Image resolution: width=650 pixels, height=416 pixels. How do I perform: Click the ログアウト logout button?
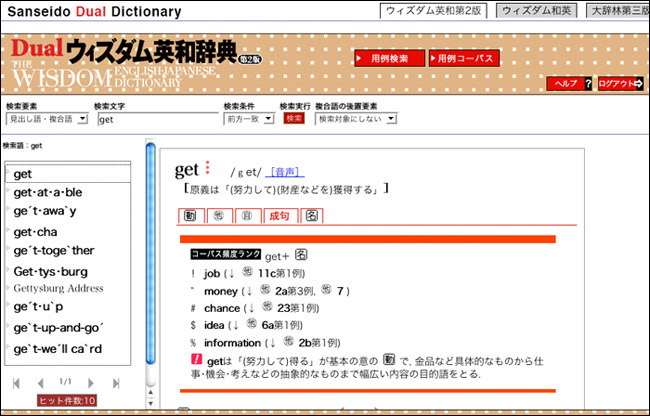(x=621, y=84)
